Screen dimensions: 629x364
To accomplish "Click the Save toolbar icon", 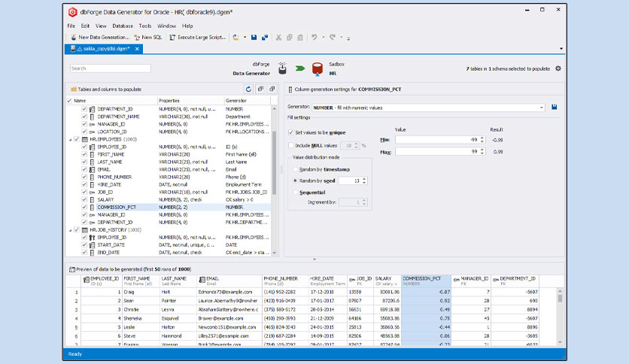I will (254, 38).
